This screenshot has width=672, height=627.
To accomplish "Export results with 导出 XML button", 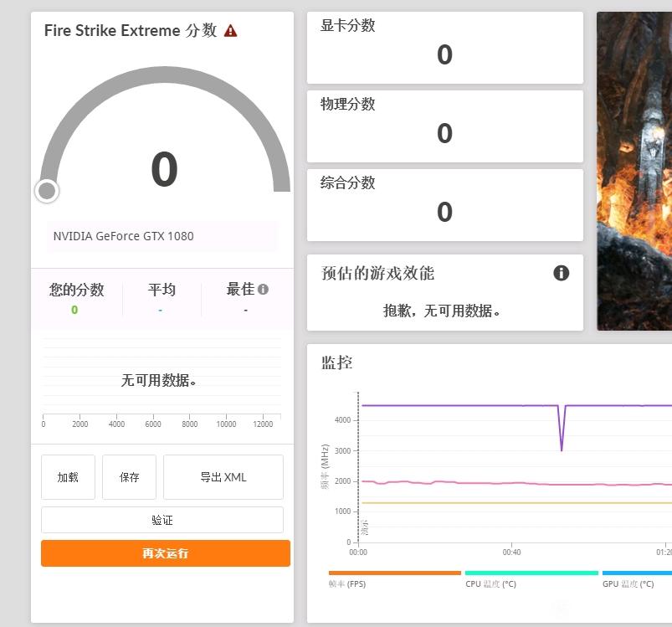I will 223,477.
